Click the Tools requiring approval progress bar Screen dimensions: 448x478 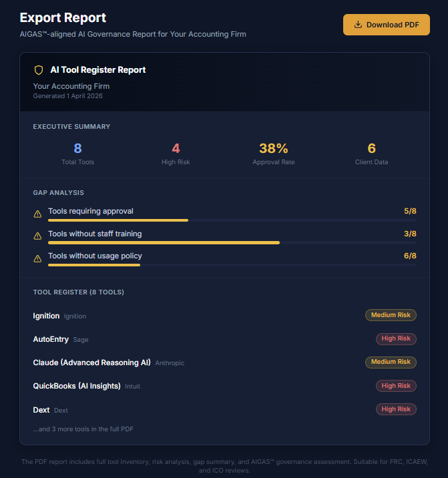coord(232,220)
